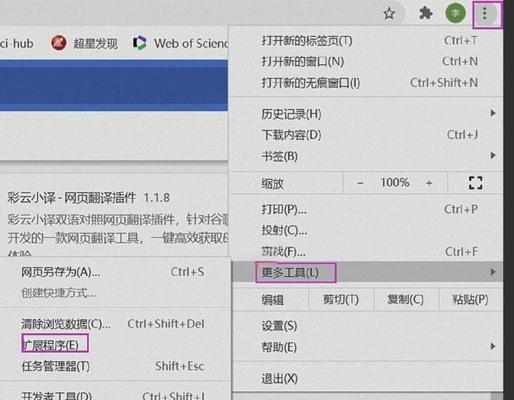The image size is (514, 400).
Task: Click 粘贴(P) in the edit row
Action: pos(470,299)
